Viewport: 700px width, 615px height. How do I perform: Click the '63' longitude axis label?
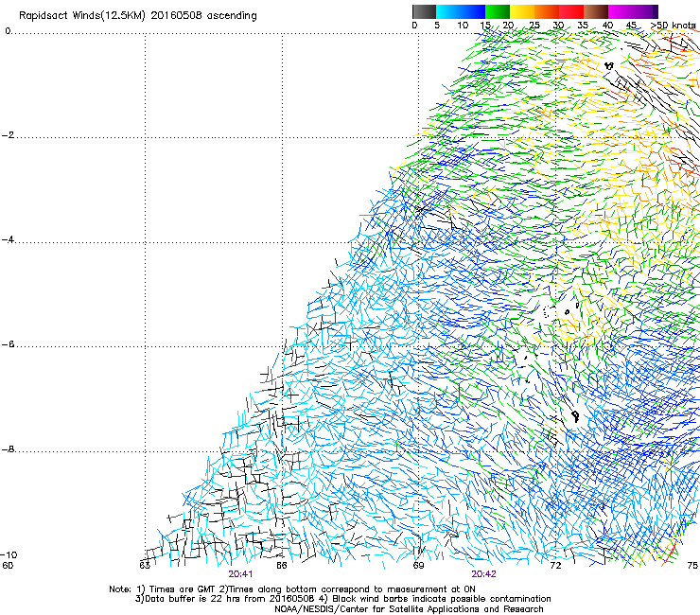pyautogui.click(x=145, y=566)
